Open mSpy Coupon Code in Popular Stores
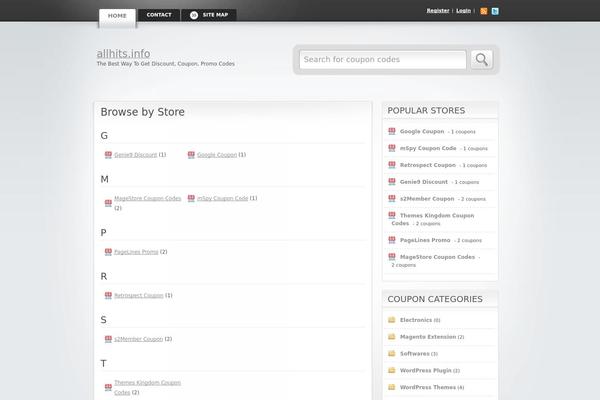 click(x=428, y=148)
